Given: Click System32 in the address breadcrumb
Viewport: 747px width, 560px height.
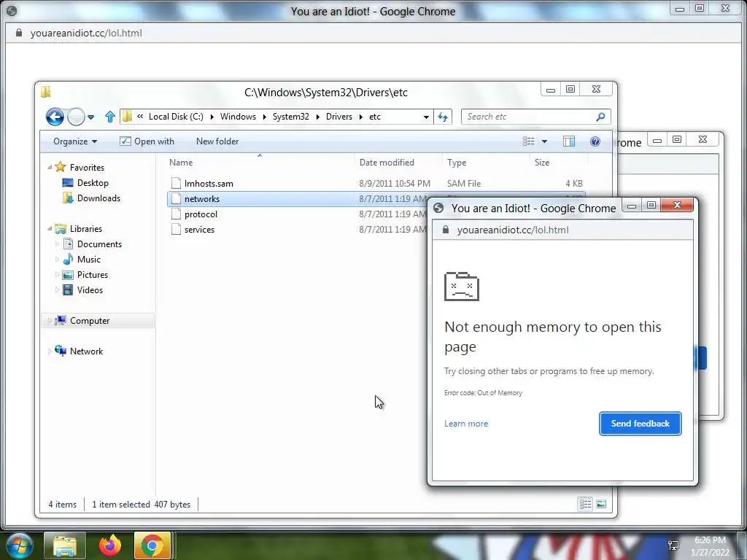Looking at the screenshot, I should [290, 117].
